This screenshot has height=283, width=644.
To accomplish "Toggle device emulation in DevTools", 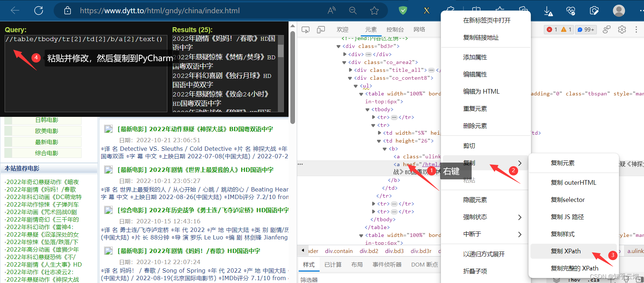I will click(x=321, y=30).
